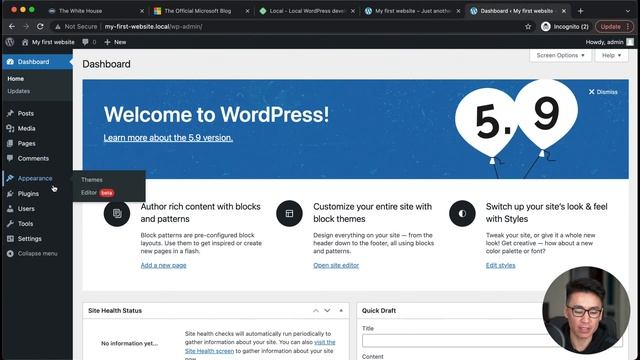This screenshot has width=640, height=360.
Task: Click the Tools wrench icon
Action: coord(10,223)
